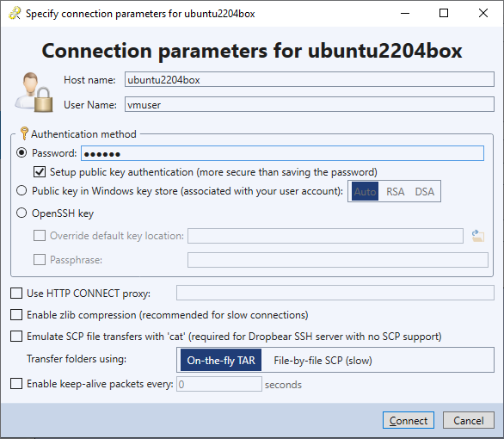
Task: Enable zlib compression checkbox
Action: click(16, 315)
